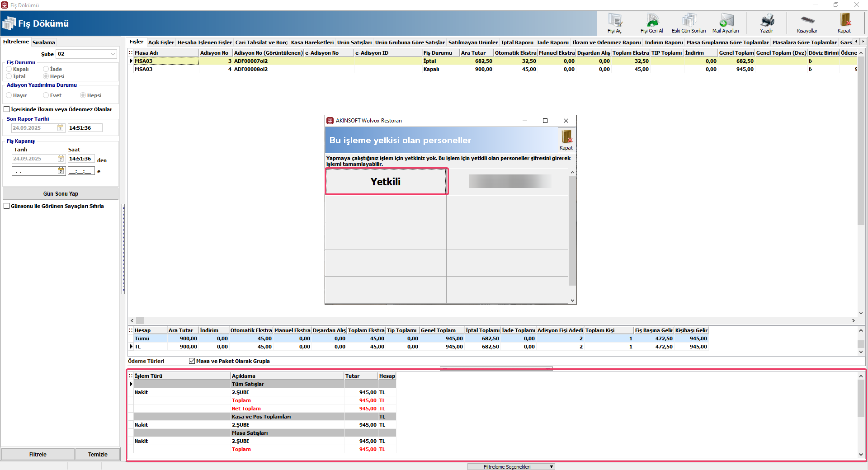Switch to the Açık Fişler tab
Viewport: 868px width, 470px height.
pyautogui.click(x=161, y=42)
